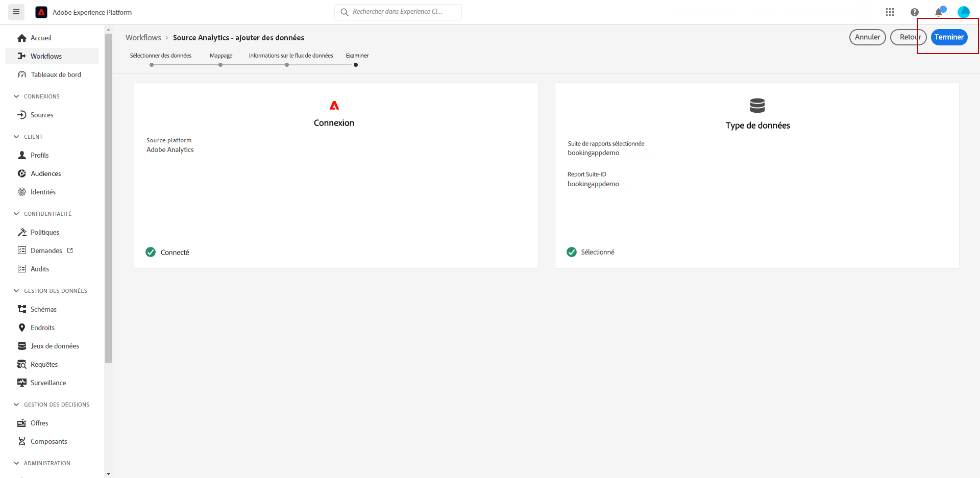Click the Audiences segment icon
Screen dimensions: 980x478
pyautogui.click(x=22, y=173)
